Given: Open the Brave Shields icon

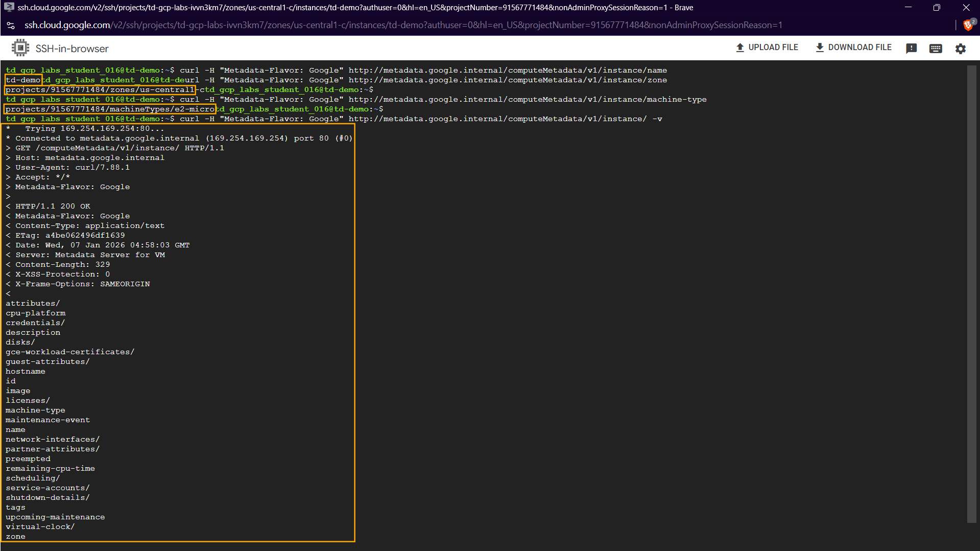Looking at the screenshot, I should pyautogui.click(x=968, y=25).
